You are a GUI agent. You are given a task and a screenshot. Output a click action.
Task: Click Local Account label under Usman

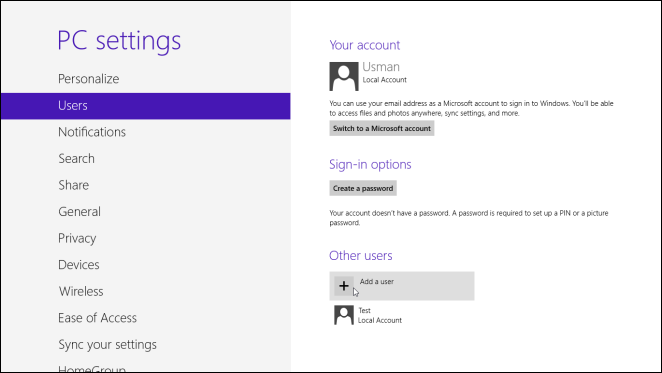click(385, 80)
